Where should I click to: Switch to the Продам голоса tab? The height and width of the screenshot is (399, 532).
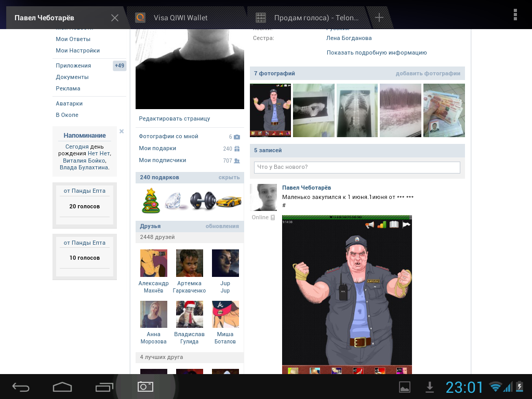(309, 18)
